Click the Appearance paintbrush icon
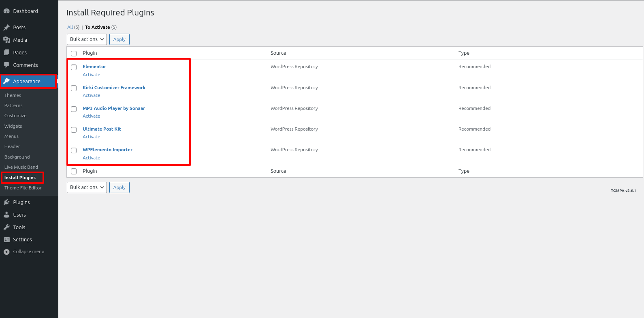 (x=6, y=81)
